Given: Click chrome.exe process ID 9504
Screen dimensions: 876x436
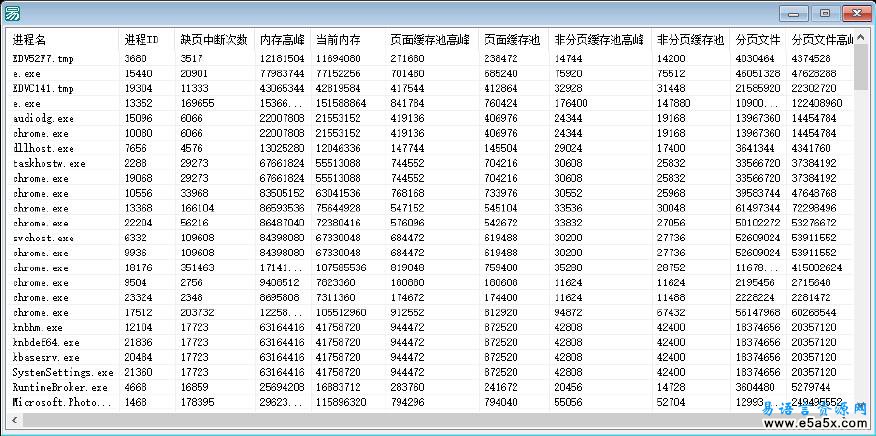Looking at the screenshot, I should (136, 283).
